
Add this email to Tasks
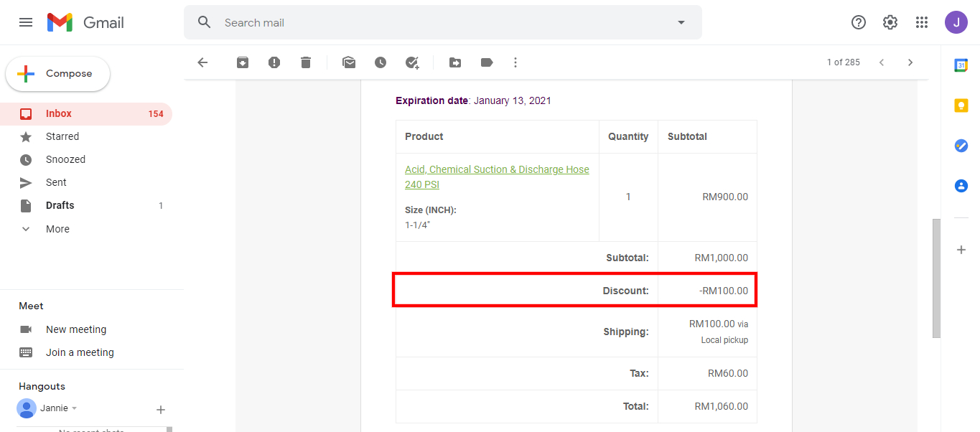pos(412,62)
